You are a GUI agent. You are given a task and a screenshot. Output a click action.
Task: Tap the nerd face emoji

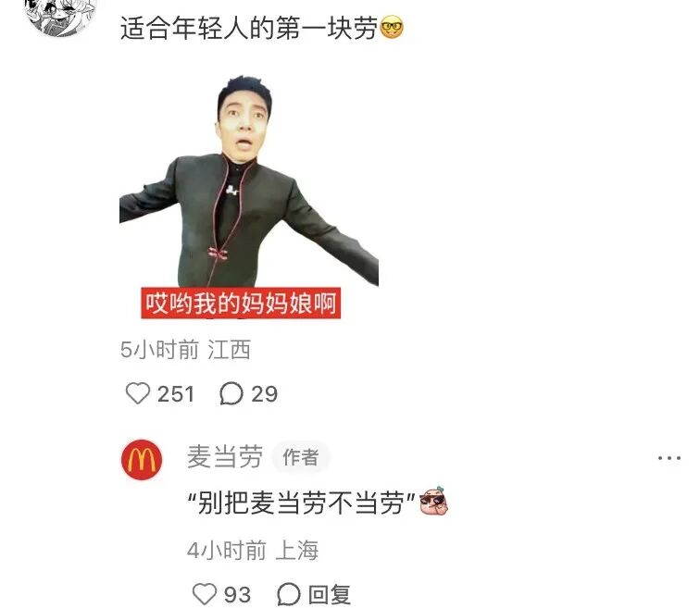tap(392, 28)
